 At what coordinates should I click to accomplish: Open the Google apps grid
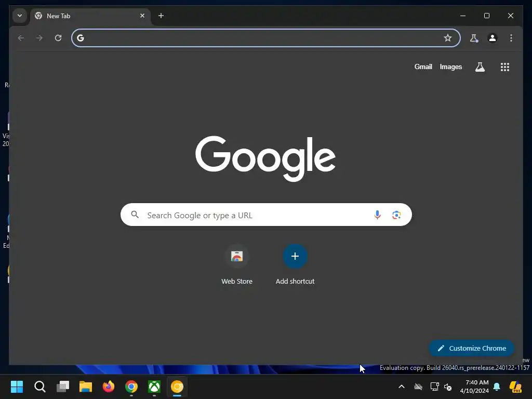pyautogui.click(x=505, y=67)
